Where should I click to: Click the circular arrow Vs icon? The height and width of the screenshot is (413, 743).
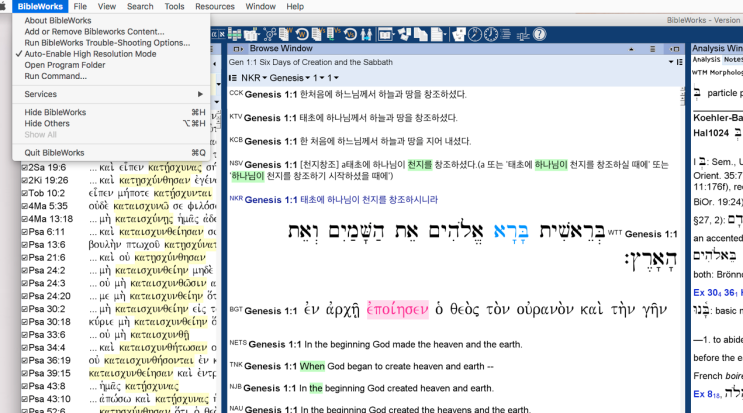tap(350, 34)
